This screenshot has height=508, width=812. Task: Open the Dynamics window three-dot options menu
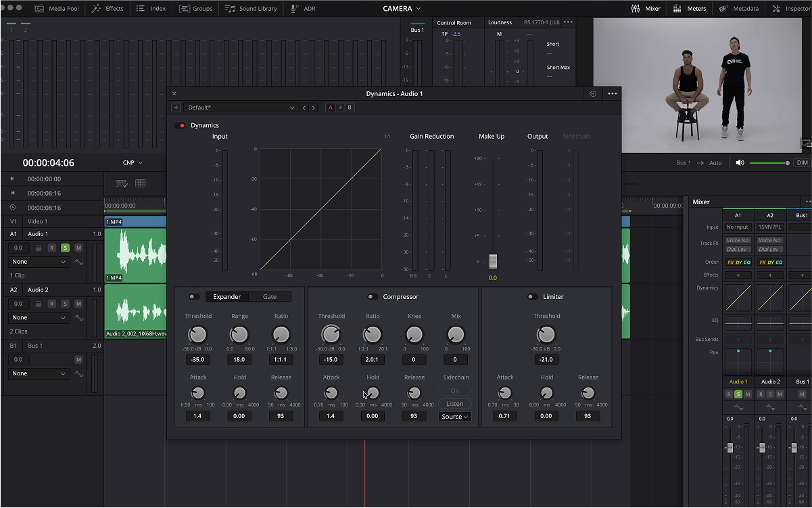[x=612, y=94]
